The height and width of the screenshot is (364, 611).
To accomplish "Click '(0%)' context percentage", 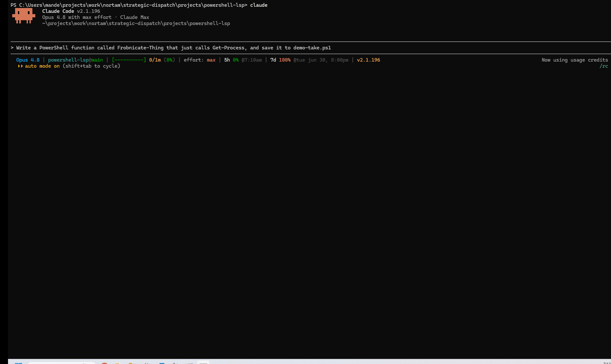I will point(169,60).
